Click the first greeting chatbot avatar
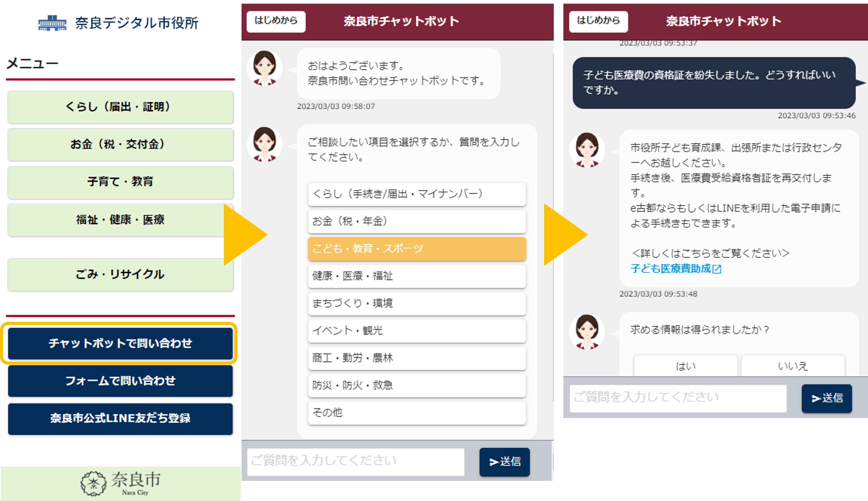 (x=264, y=68)
